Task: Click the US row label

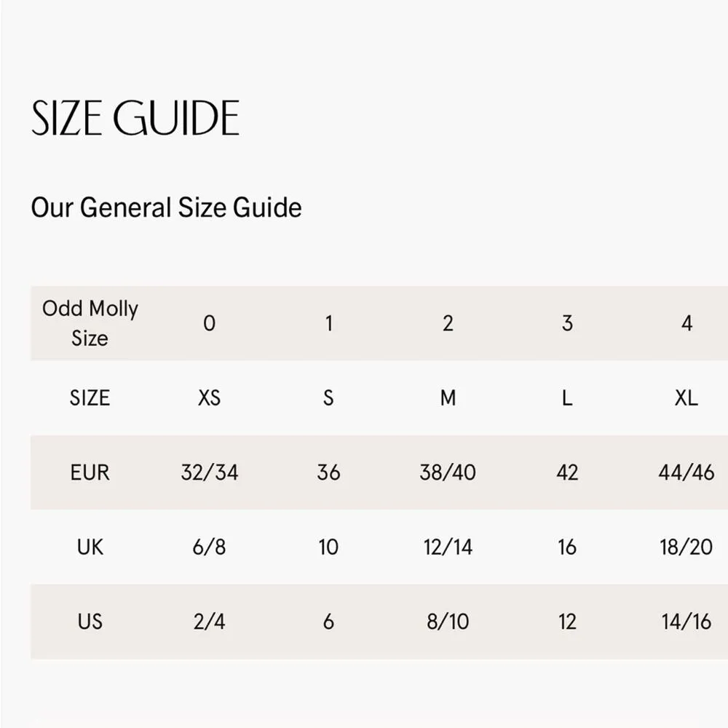Action: (x=90, y=622)
